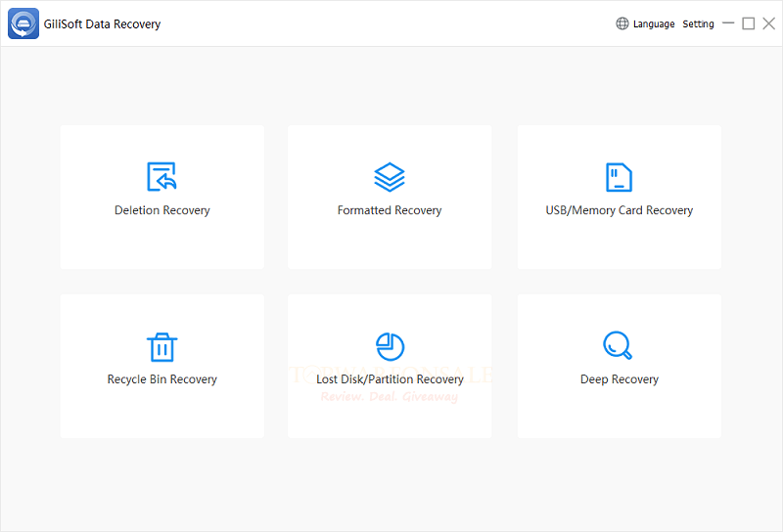This screenshot has width=783, height=532.
Task: Click the Formatted Recovery layers icon
Action: click(390, 177)
